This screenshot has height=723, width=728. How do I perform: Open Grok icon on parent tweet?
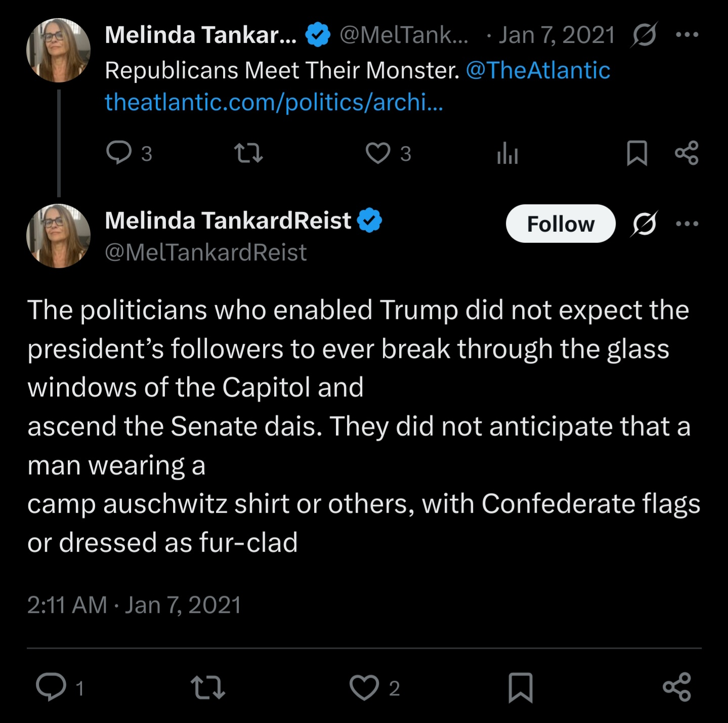pyautogui.click(x=644, y=35)
